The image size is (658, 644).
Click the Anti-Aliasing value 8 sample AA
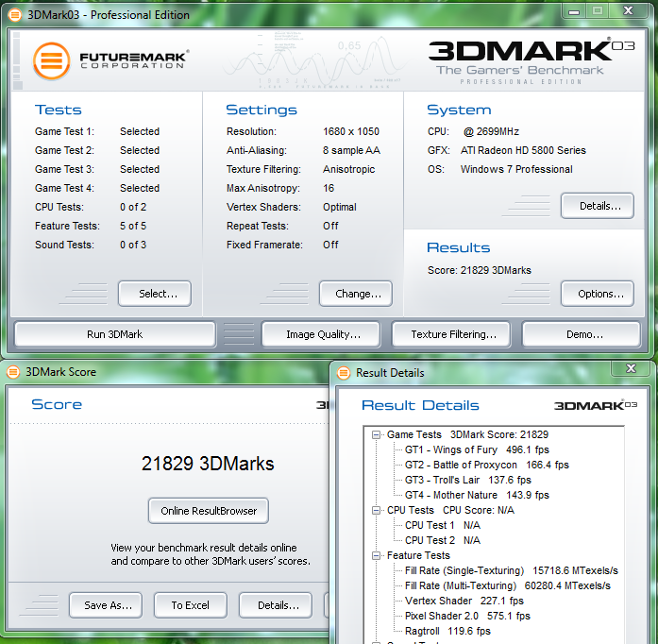(351, 151)
